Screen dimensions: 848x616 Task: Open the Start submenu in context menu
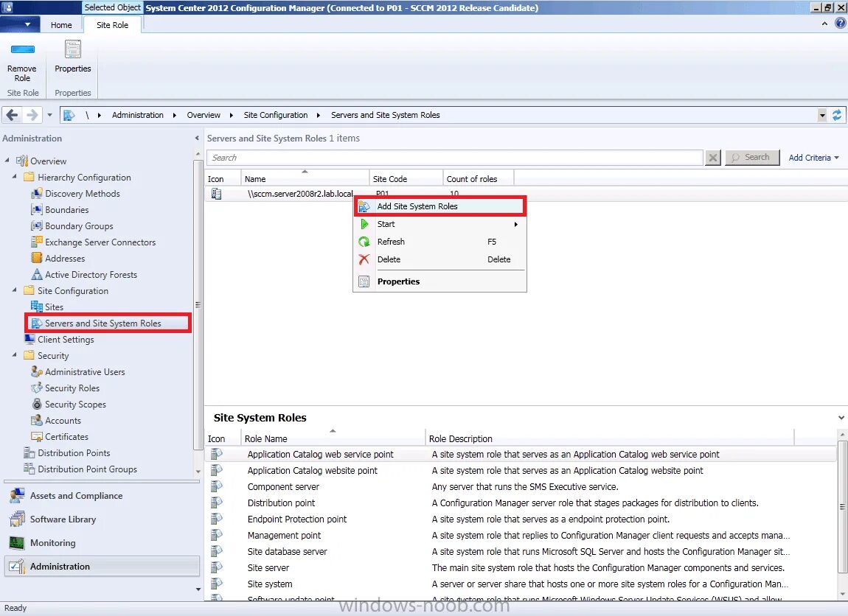pos(439,224)
